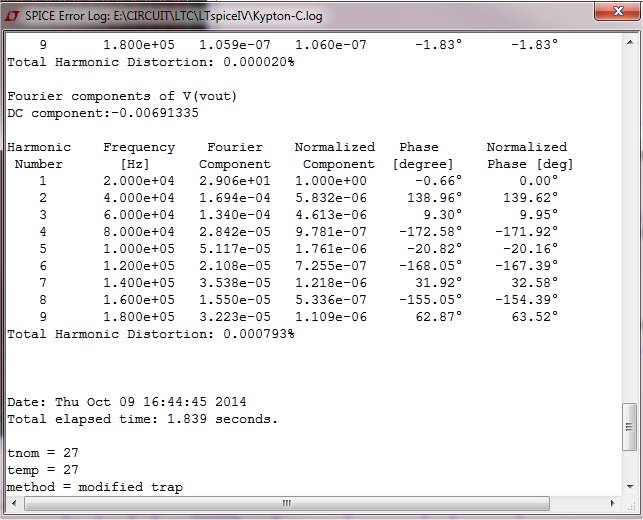
Task: Click phase value -0.66°
Action: click(438, 181)
